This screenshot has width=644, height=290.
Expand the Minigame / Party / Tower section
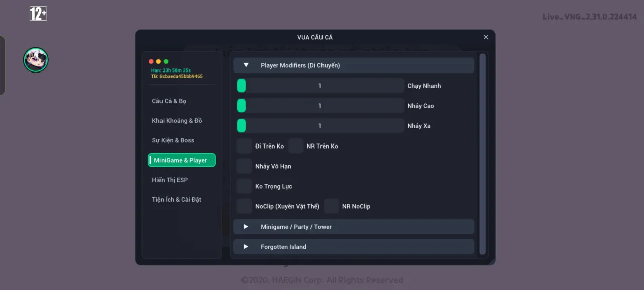tap(354, 227)
